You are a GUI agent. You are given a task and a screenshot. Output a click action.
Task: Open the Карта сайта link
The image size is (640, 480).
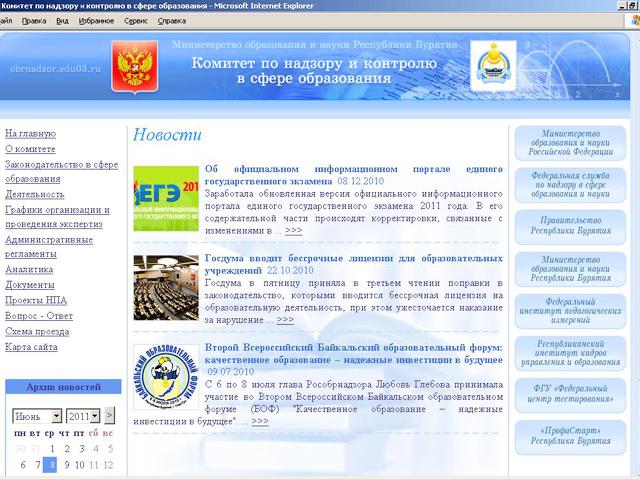[x=31, y=347]
